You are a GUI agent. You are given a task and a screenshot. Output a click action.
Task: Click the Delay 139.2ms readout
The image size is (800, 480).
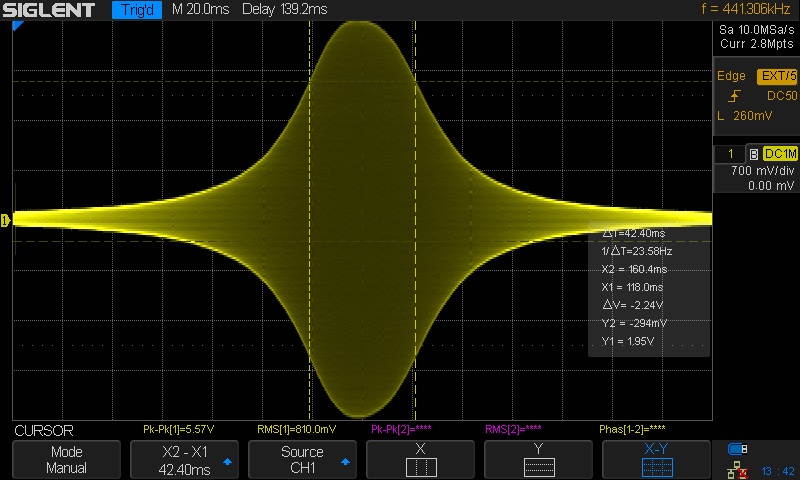[284, 11]
